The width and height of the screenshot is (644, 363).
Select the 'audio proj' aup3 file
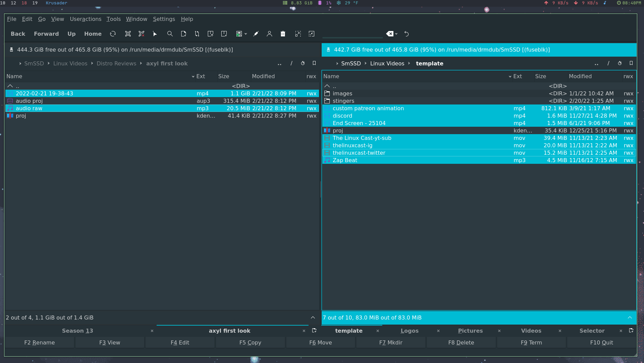tap(29, 101)
